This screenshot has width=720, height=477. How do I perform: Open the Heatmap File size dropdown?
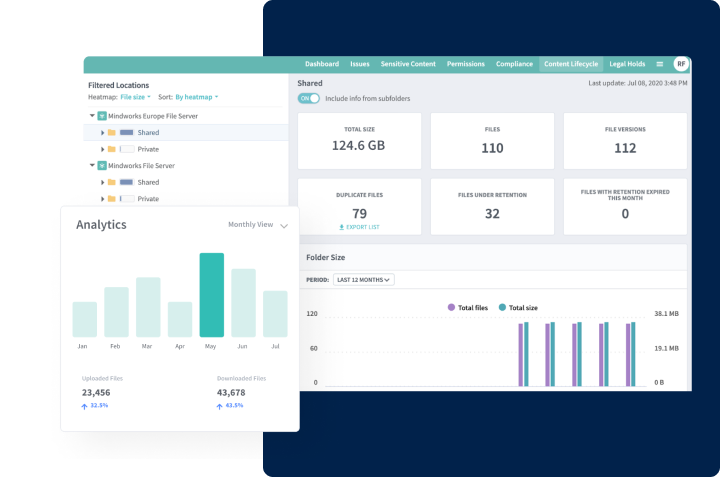136,98
